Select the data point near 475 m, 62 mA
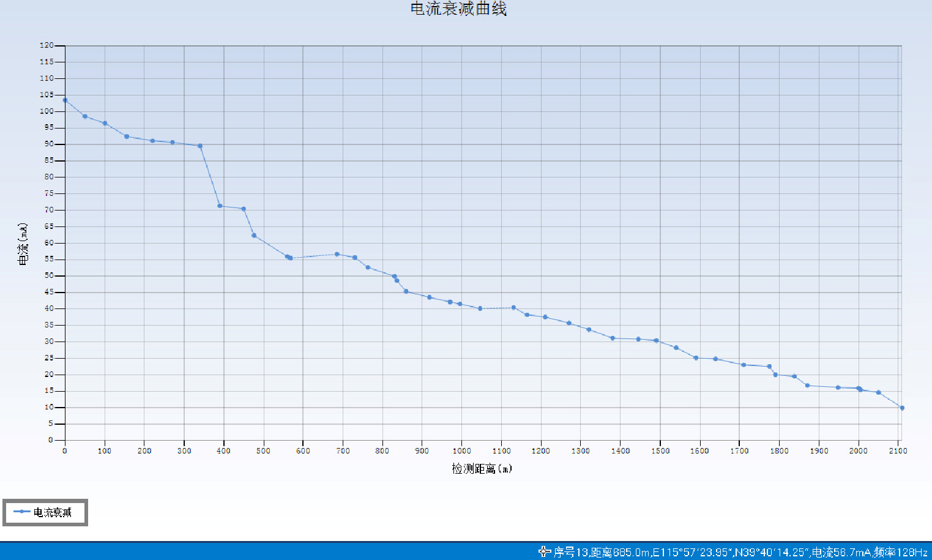Viewport: 932px width, 560px height. point(254,236)
